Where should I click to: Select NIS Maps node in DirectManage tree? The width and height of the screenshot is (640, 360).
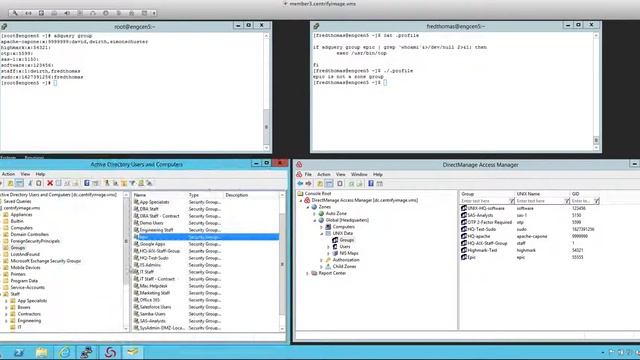tap(349, 253)
